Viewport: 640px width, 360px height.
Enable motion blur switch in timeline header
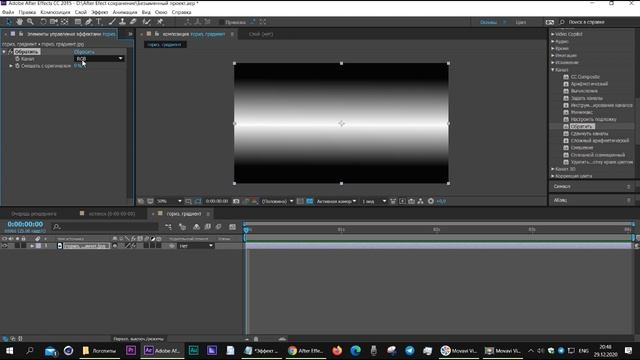218,227
